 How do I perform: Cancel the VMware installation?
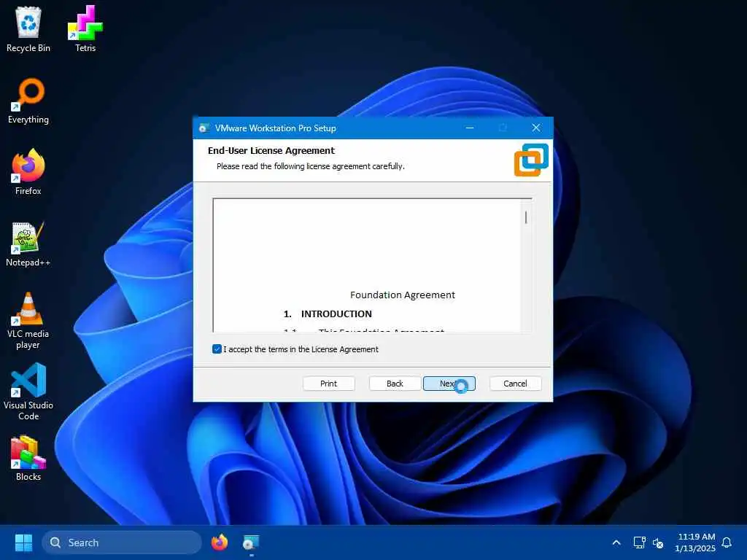pyautogui.click(x=516, y=384)
